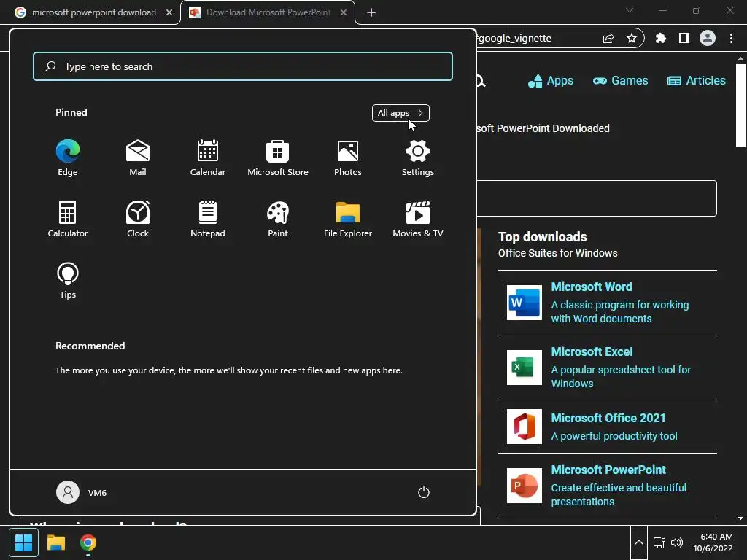Switch to Chrome on the taskbar

pos(88,542)
